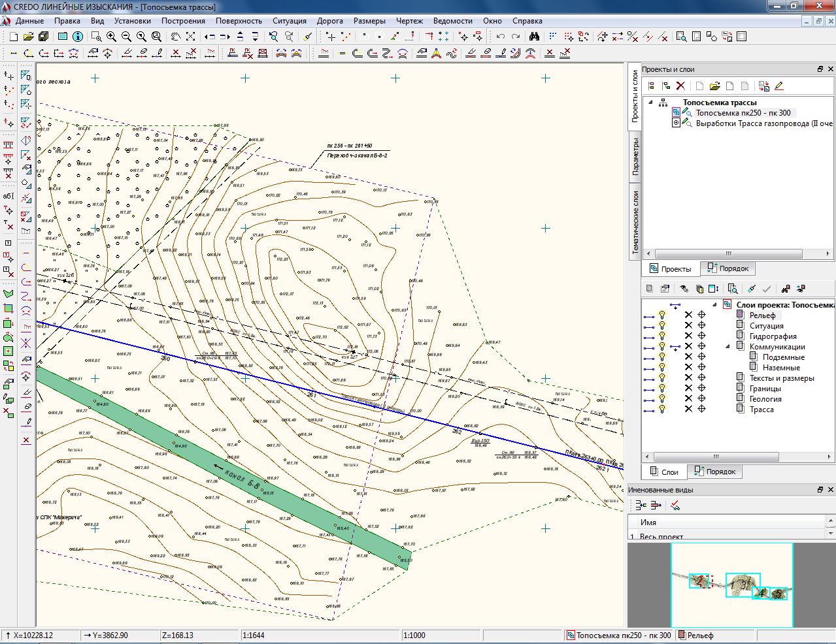836x644 pixels.
Task: Toggle visibility bulb for Рельеф layer
Action: tap(662, 315)
